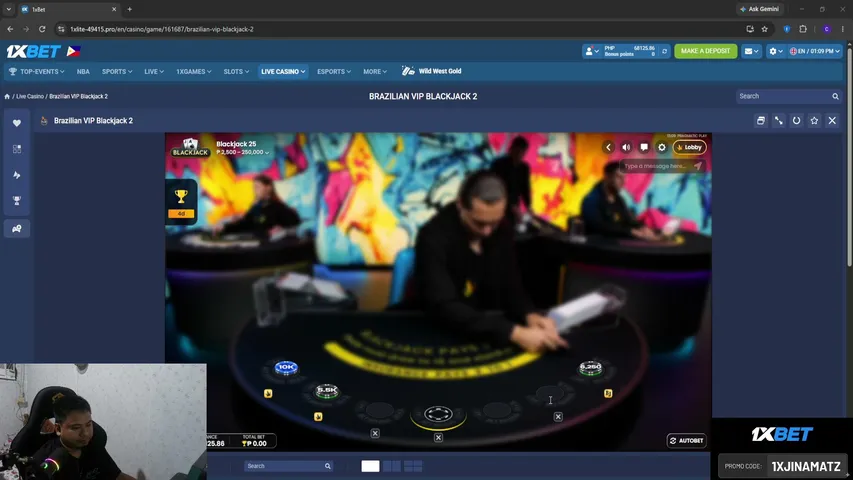This screenshot has width=853, height=480.
Task: Select two window split layout
Action: coord(392,466)
